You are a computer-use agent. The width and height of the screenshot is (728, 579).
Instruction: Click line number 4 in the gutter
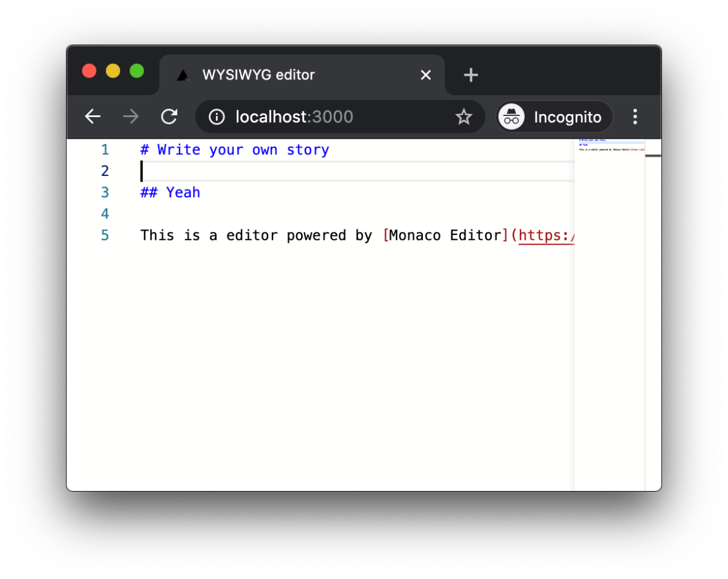coord(105,214)
